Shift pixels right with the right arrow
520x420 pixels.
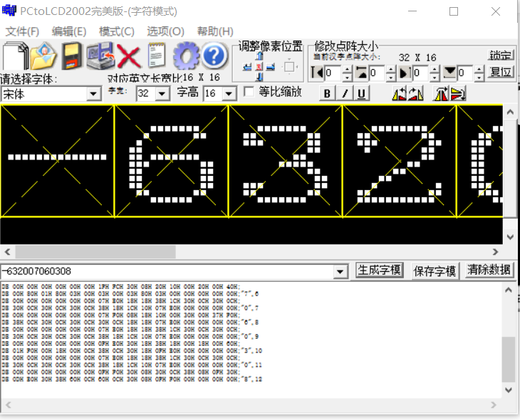(x=271, y=67)
